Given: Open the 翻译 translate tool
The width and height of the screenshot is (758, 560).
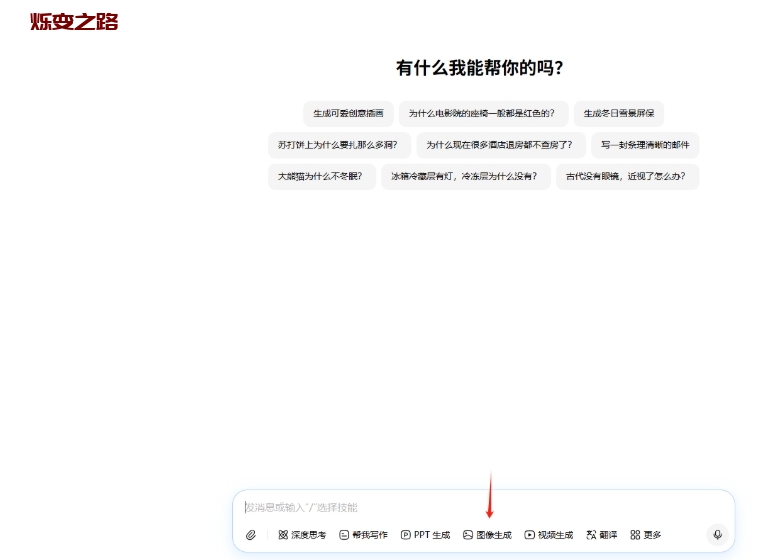Looking at the screenshot, I should click(x=601, y=535).
